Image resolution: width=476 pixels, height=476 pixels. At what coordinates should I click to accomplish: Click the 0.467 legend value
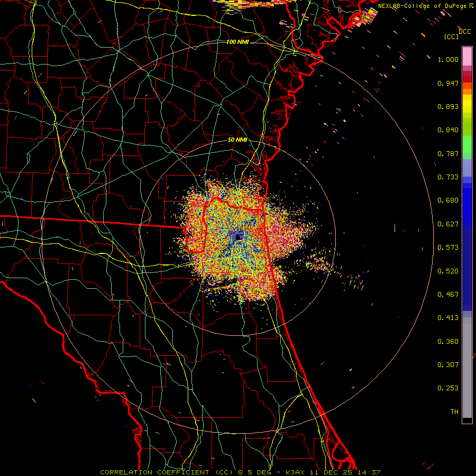tap(448, 295)
